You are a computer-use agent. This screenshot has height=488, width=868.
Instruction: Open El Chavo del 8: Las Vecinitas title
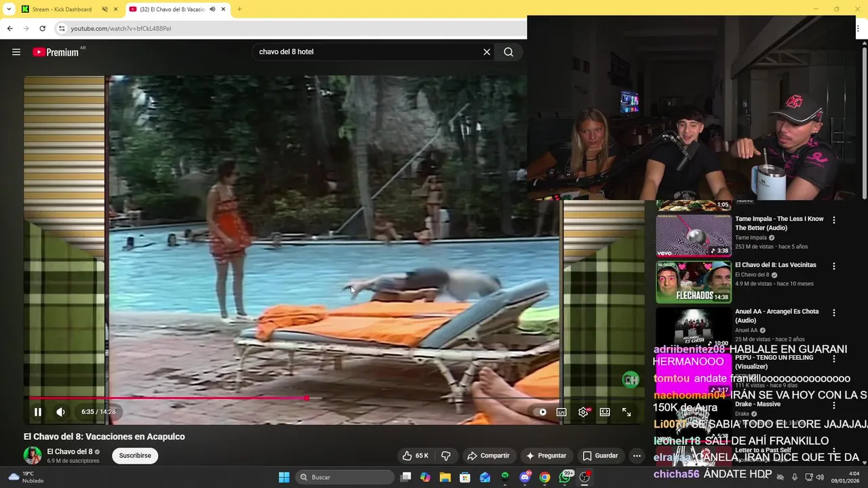776,265
